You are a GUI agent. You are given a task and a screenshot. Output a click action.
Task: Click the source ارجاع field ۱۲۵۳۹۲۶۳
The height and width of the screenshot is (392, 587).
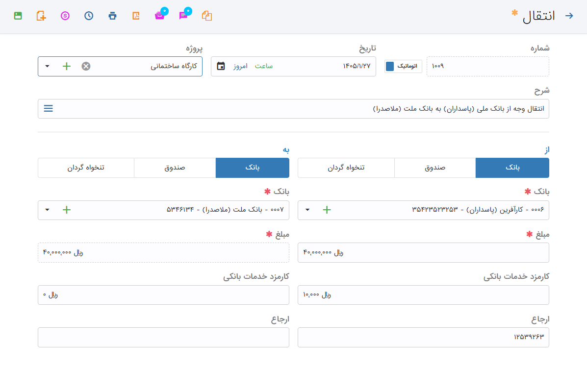[x=423, y=338]
